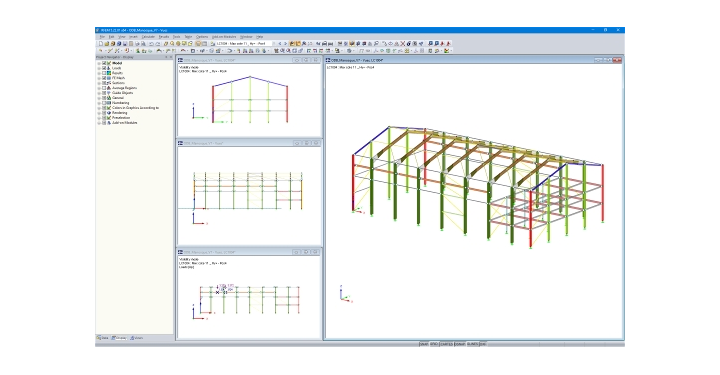The image size is (720, 375).
Task: Toggle the Guide Objects checkbox
Action: [104, 93]
